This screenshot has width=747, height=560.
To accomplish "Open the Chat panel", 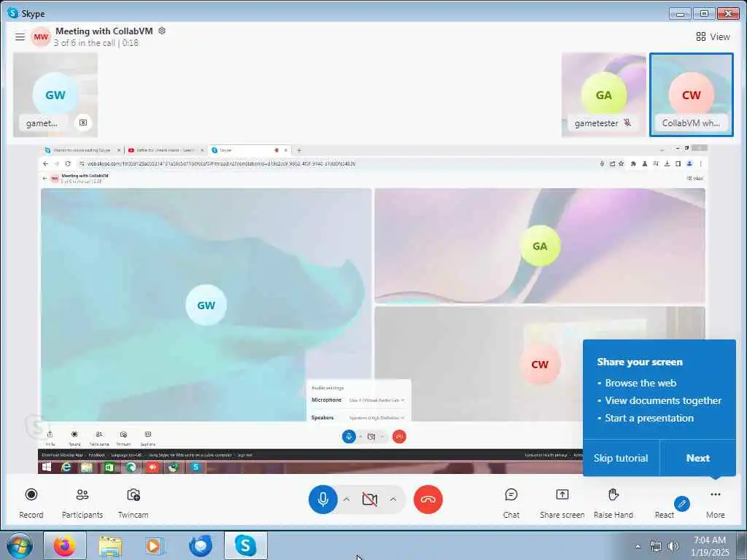I will click(x=511, y=502).
